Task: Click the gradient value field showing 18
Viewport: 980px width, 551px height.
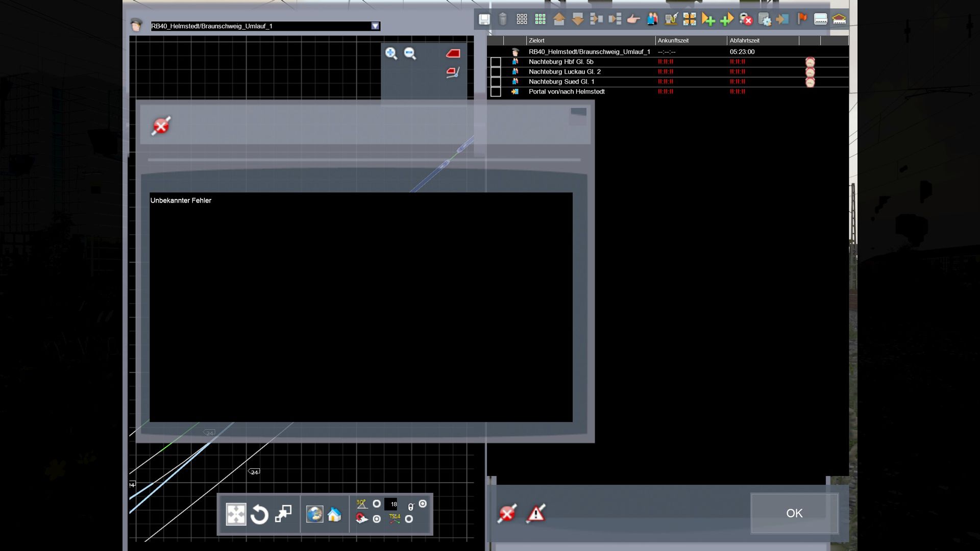Action: coord(391,504)
